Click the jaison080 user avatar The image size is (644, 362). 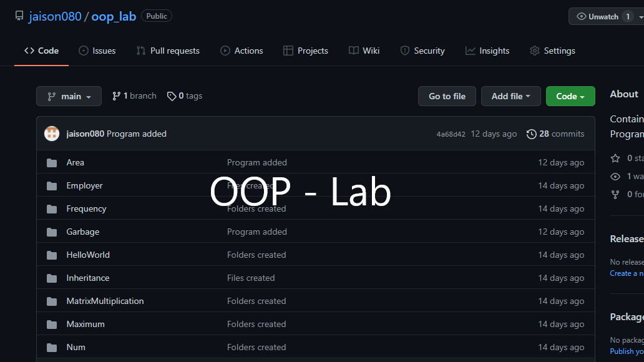[x=52, y=134]
